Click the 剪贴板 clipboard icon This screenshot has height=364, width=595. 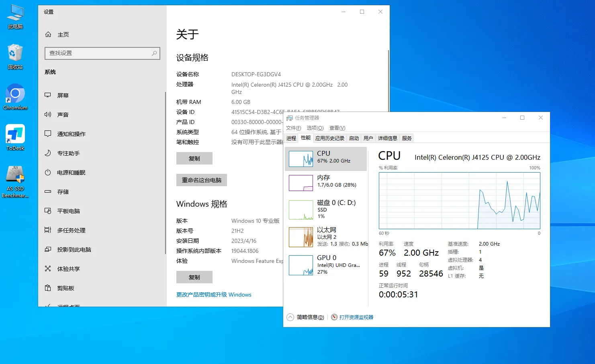(x=48, y=288)
